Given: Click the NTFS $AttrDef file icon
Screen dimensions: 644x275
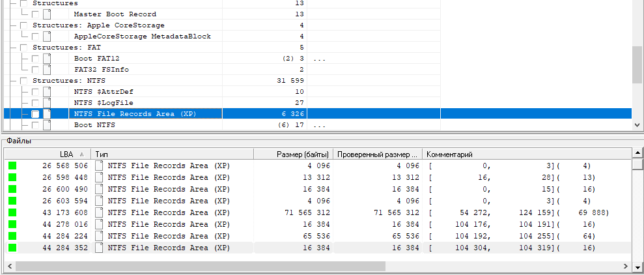Looking at the screenshot, I should tap(47, 92).
